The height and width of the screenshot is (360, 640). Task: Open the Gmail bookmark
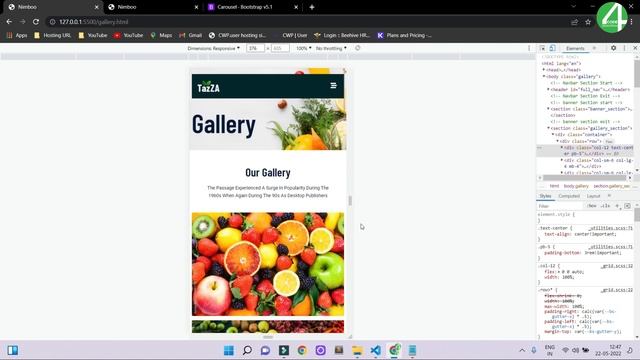coord(191,36)
